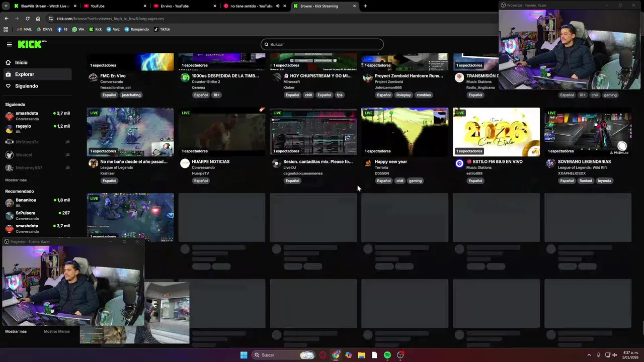This screenshot has height=362, width=644.
Task: Click the XXAPHELIOSXX channel avatar
Action: tap(551, 163)
